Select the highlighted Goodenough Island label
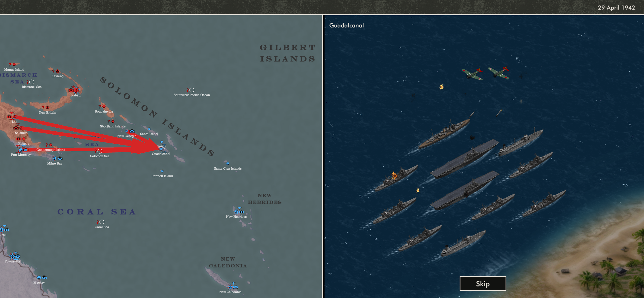The height and width of the screenshot is (298, 644). pyautogui.click(x=51, y=150)
